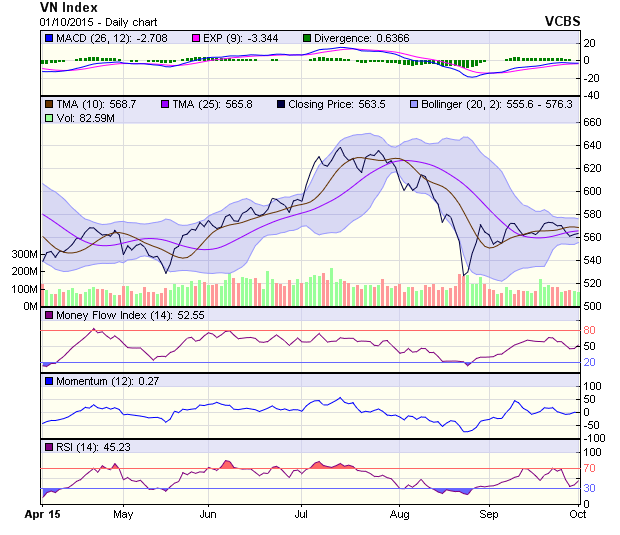Click the 300M volume axis label
Image resolution: width=620 pixels, height=535 pixels.
tap(24, 255)
